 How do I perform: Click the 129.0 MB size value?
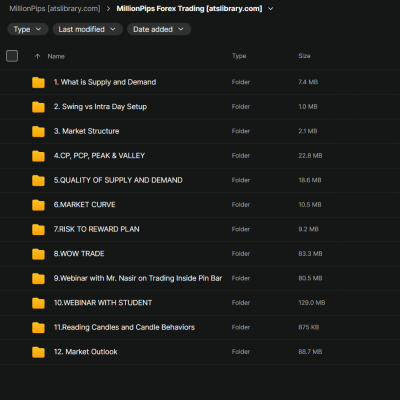click(312, 303)
